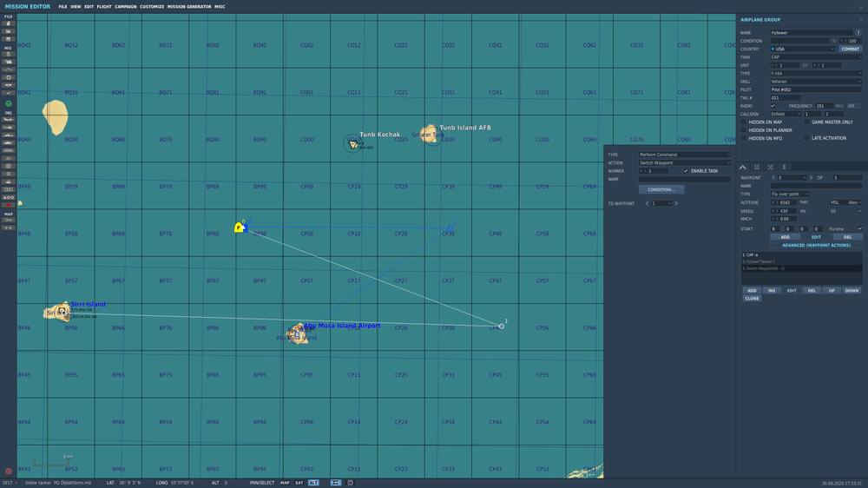Open the TO WAYPOINT number dropdown
The width and height of the screenshot is (868, 488).
(661, 203)
